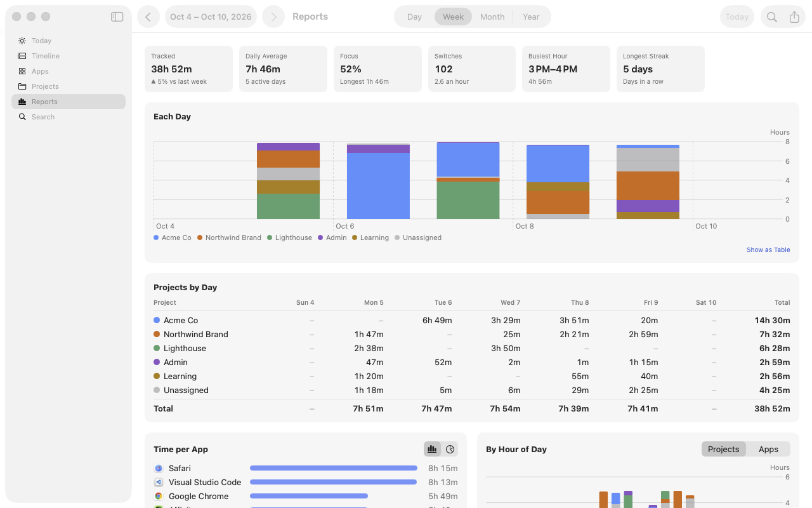Go to next week with forward arrow
This screenshot has height=508, width=812.
[x=273, y=17]
